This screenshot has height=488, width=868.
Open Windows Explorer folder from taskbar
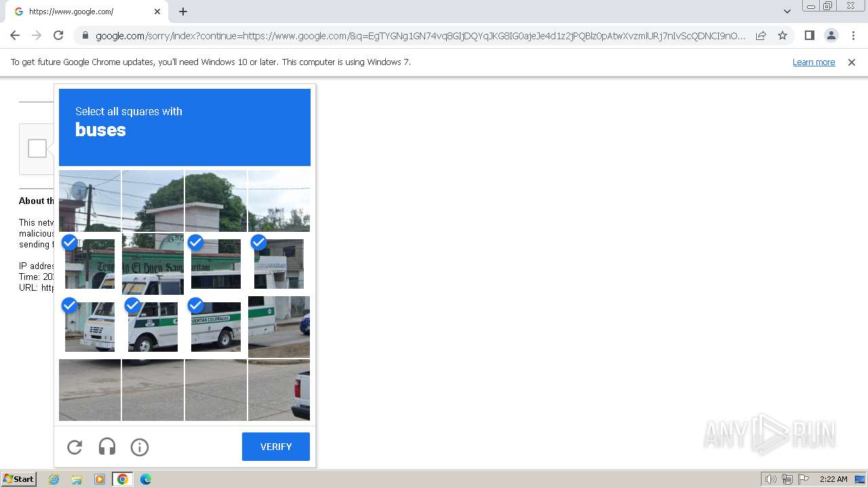point(77,479)
